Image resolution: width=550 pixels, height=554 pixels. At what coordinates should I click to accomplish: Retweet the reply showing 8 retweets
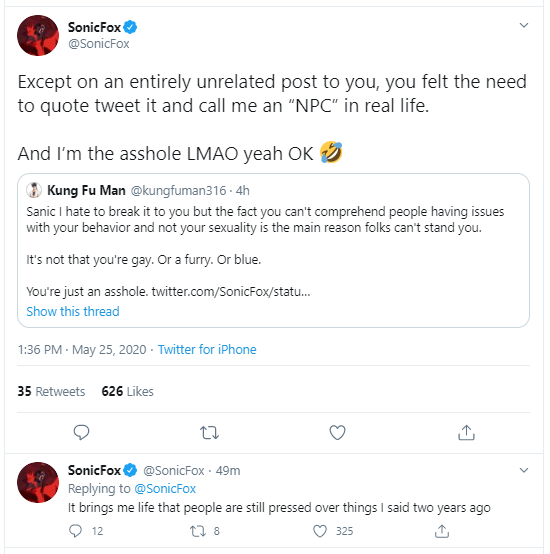197,531
